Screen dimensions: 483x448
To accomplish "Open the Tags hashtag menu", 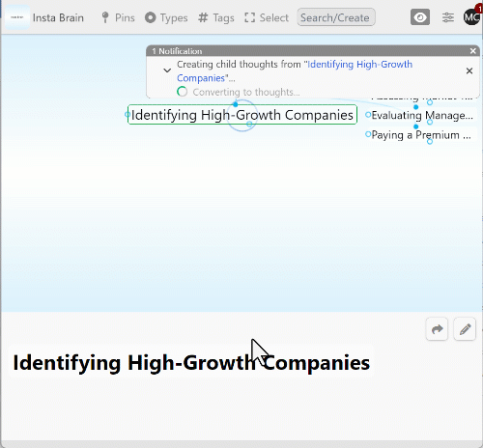I will pos(216,17).
